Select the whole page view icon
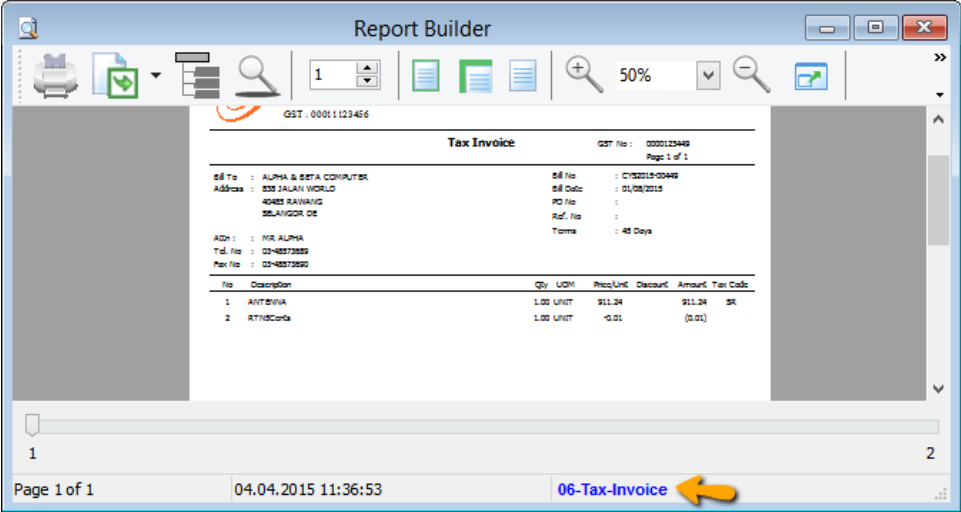The width and height of the screenshot is (961, 512). (x=426, y=76)
